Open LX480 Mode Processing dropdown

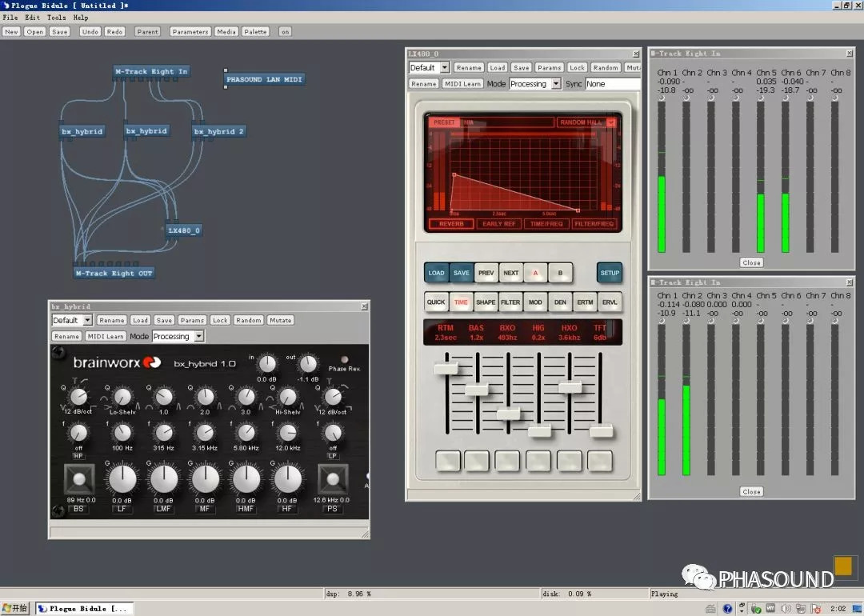coord(556,84)
